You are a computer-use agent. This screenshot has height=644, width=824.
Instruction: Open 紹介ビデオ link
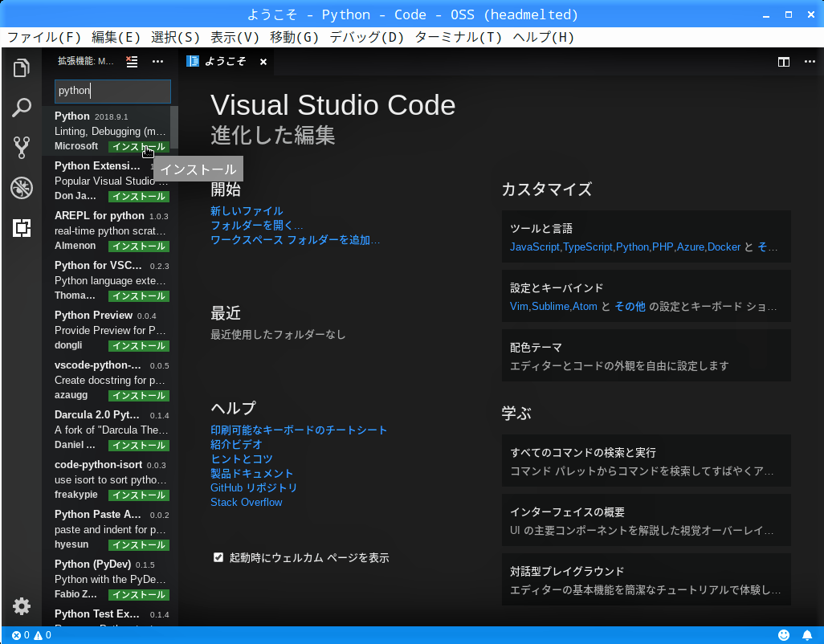[x=236, y=444]
